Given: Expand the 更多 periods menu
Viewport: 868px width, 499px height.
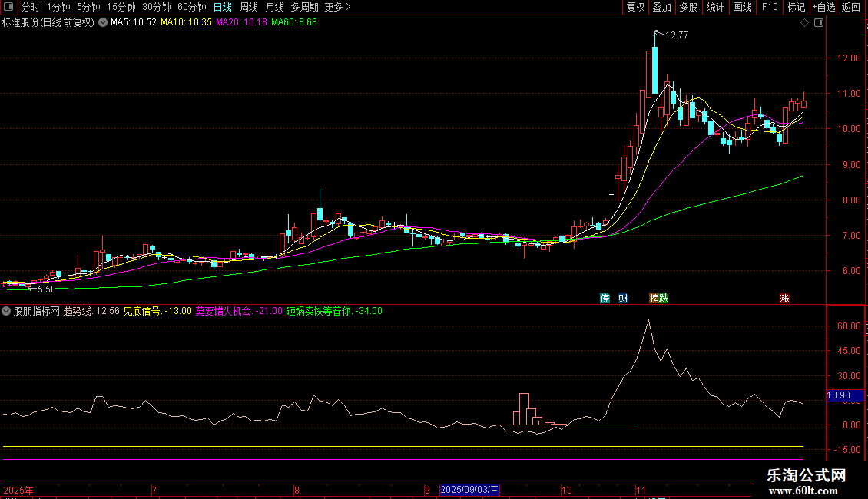Looking at the screenshot, I should click(x=337, y=7).
